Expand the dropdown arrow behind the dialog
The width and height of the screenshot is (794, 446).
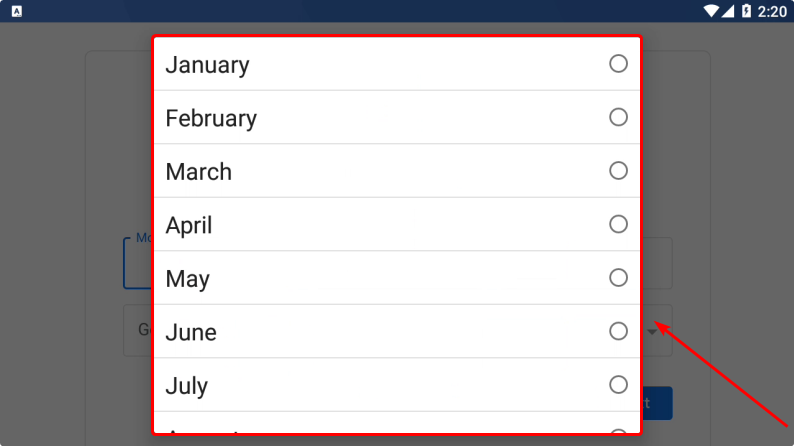point(653,331)
